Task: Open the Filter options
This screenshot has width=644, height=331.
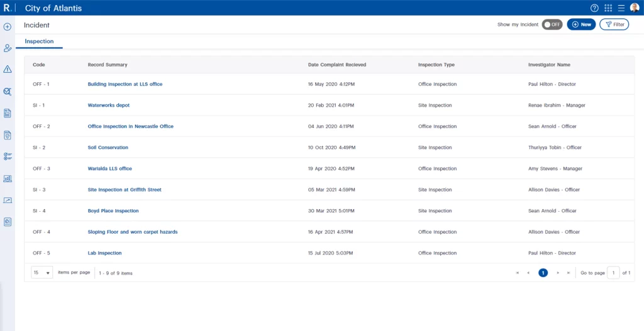Action: [614, 24]
